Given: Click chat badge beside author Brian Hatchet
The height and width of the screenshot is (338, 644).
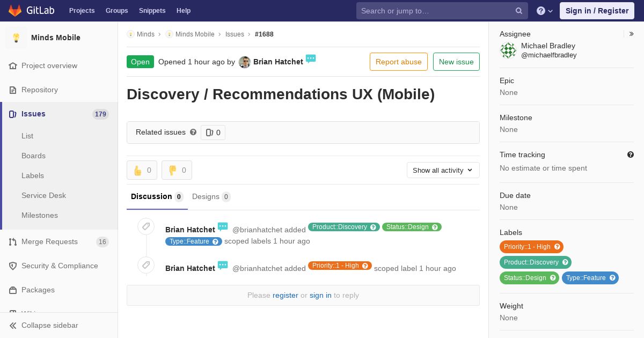Looking at the screenshot, I should 311,58.
